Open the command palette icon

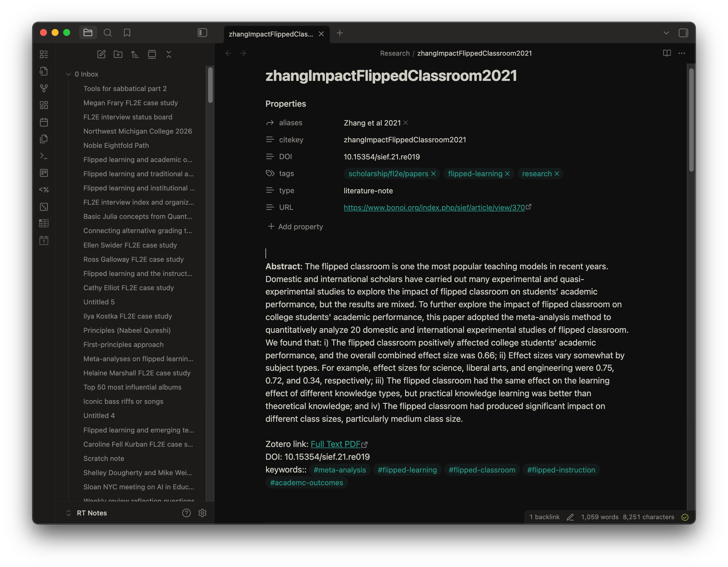pos(44,156)
